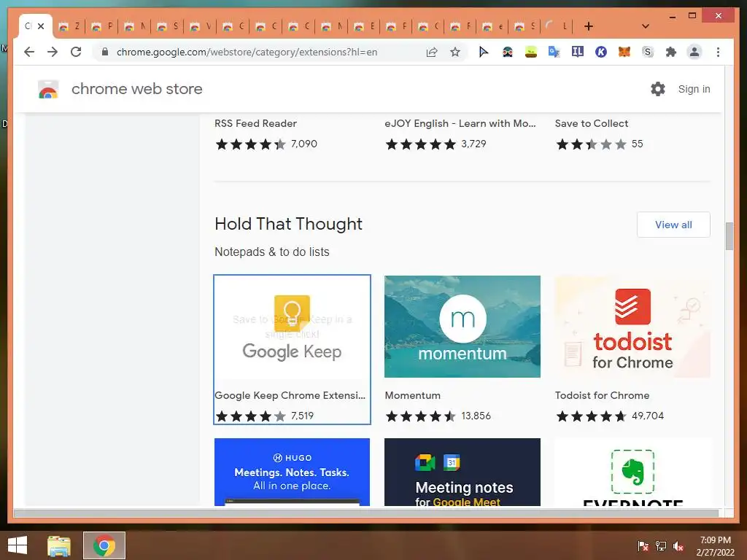Open the blue circle K extension
The height and width of the screenshot is (560, 747).
[601, 52]
